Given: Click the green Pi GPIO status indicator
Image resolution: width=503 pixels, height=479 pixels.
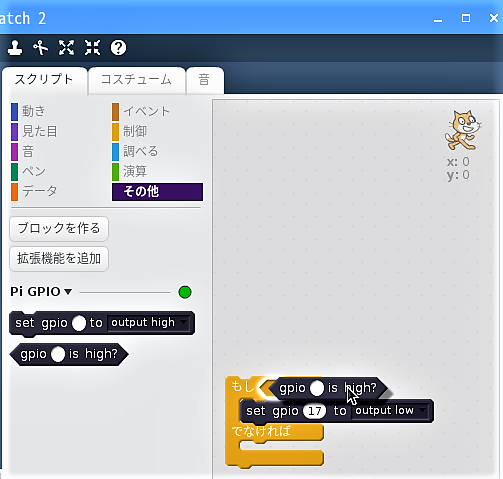Looking at the screenshot, I should click(185, 292).
